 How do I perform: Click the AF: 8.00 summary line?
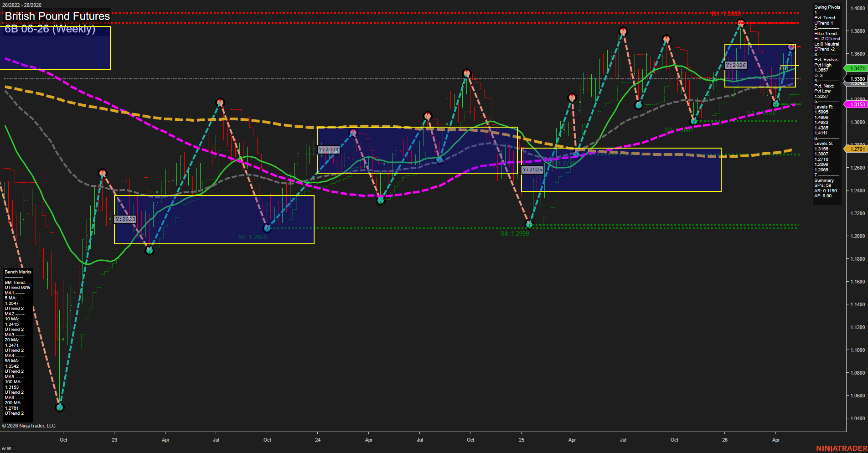click(x=823, y=196)
